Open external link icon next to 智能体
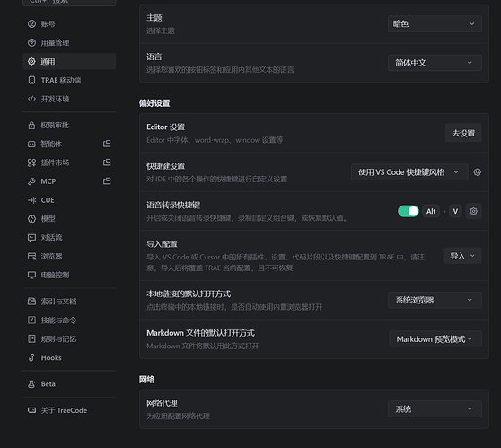501x448 pixels. (x=107, y=144)
